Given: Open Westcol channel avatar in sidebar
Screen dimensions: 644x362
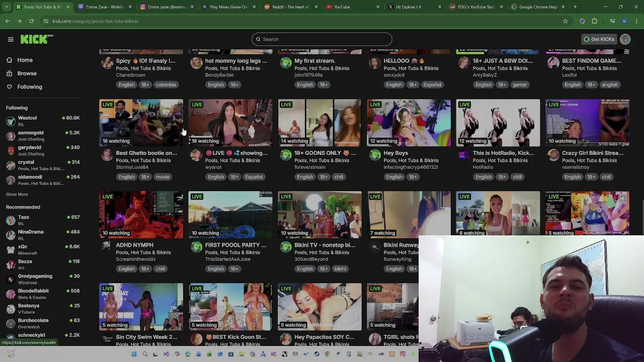Looking at the screenshot, I should coord(11,121).
